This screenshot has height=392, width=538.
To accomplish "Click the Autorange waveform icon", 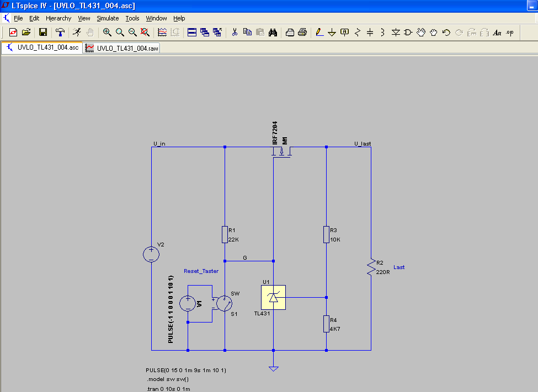I will coord(162,32).
